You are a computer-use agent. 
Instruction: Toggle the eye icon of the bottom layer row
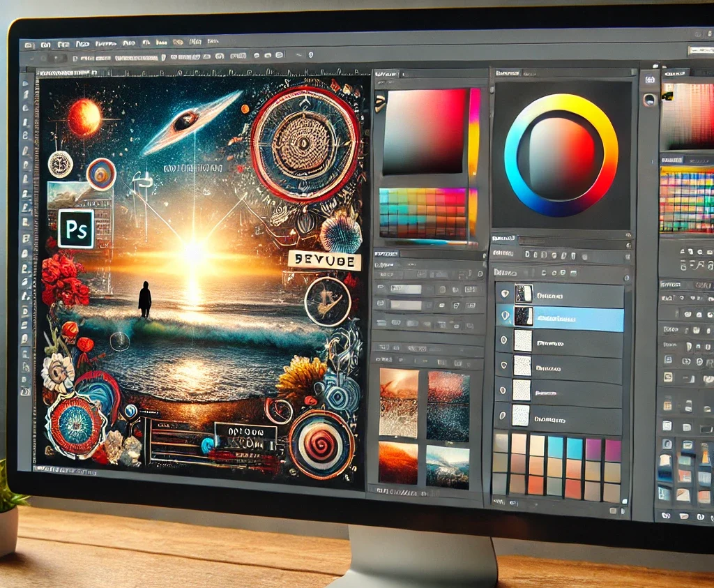point(502,416)
